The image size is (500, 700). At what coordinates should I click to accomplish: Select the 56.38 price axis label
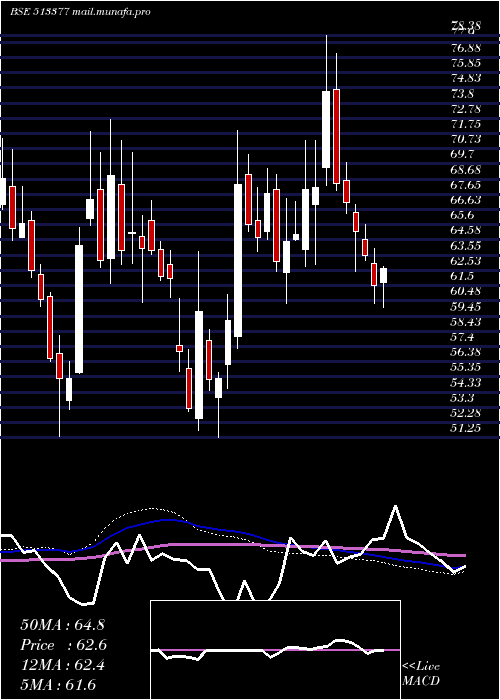468,352
